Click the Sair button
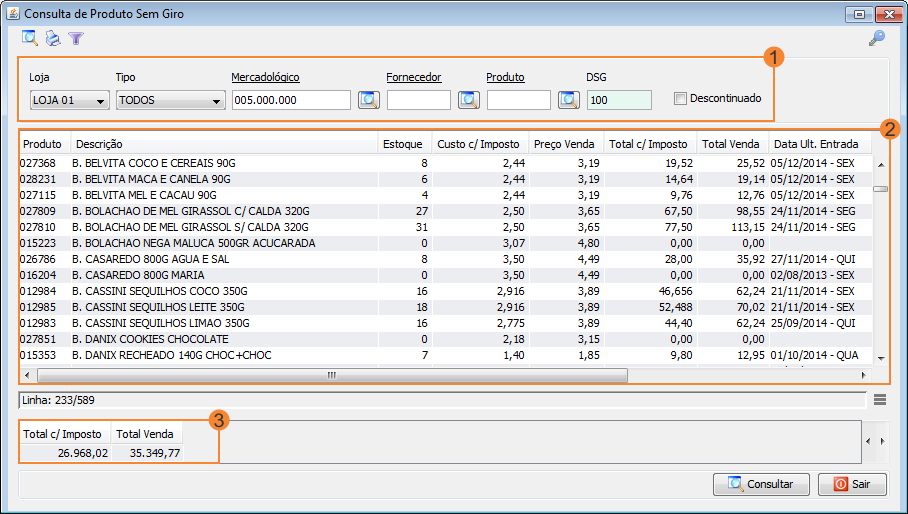Screen dimensions: 908x514 coord(852,484)
